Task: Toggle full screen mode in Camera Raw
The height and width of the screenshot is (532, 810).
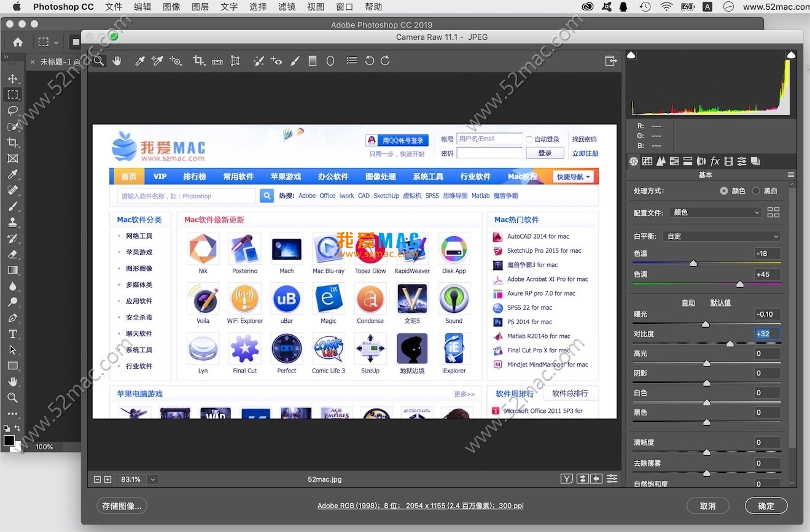Action: pyautogui.click(x=610, y=61)
